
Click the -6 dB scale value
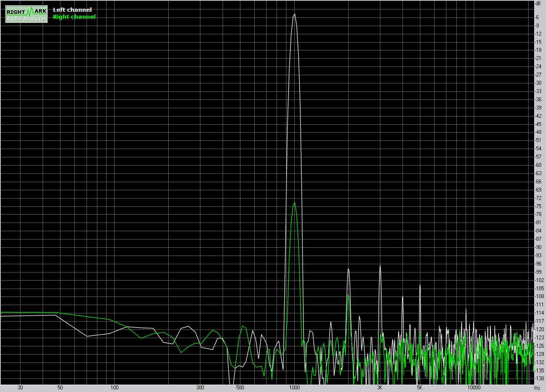(538, 17)
